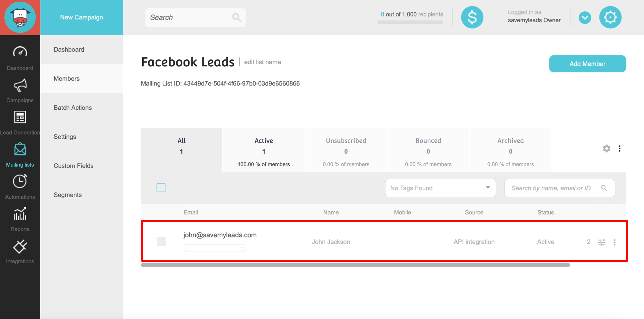644x319 pixels.
Task: Click the number 2 beside John's sliders icon
Action: pyautogui.click(x=589, y=242)
